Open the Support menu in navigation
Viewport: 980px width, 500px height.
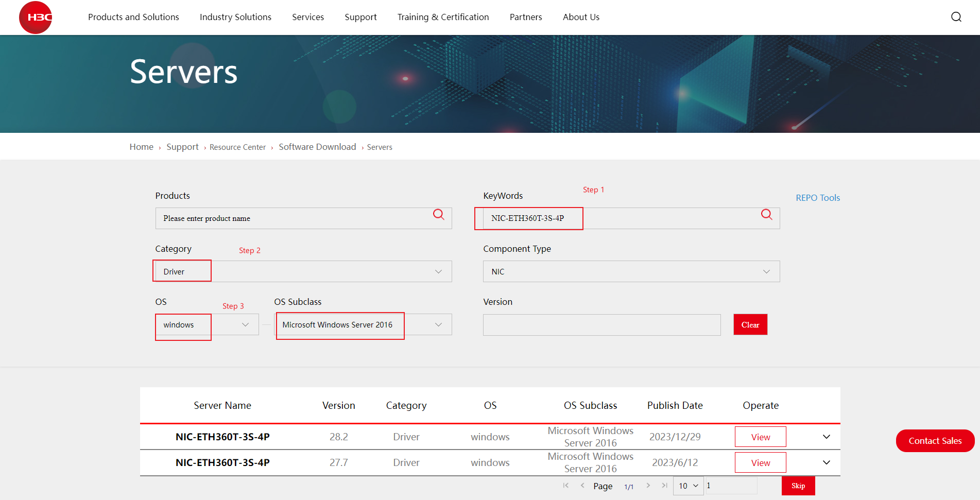pyautogui.click(x=360, y=17)
